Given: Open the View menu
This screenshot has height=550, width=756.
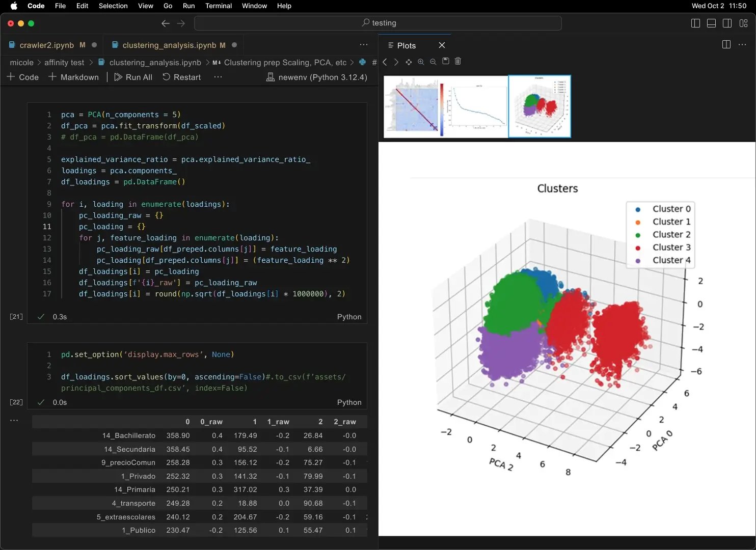Looking at the screenshot, I should coord(146,6).
